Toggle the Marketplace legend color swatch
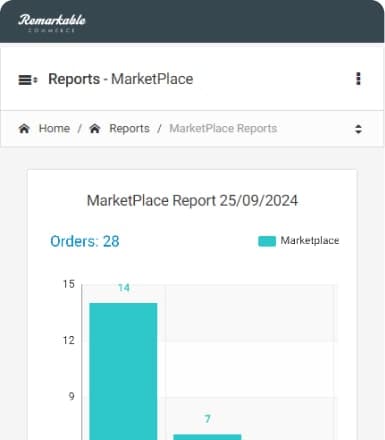Image resolution: width=385 pixels, height=440 pixels. click(x=267, y=241)
